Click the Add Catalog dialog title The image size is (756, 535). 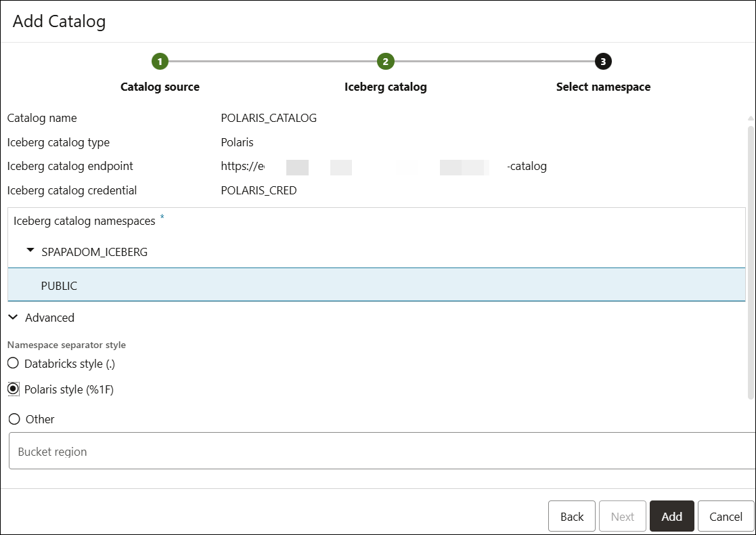pos(59,21)
